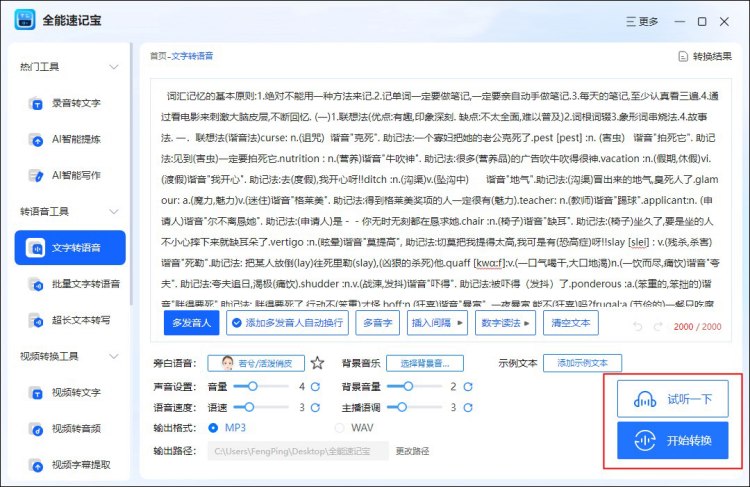Viewport: 750px width, 487px height.
Task: Collapse the 视频转换工具 section
Action: pos(114,356)
